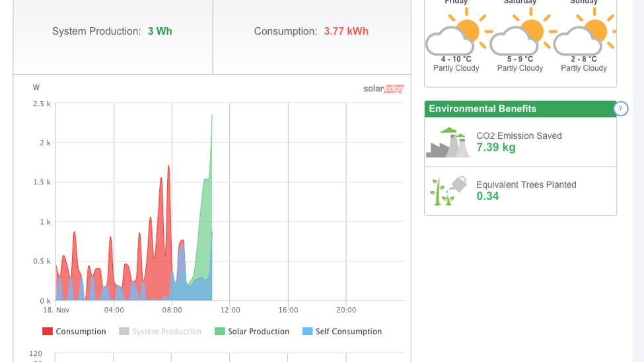Click the red Consumption legend color swatch
Image resolution: width=644 pixels, height=362 pixels.
pos(48,331)
